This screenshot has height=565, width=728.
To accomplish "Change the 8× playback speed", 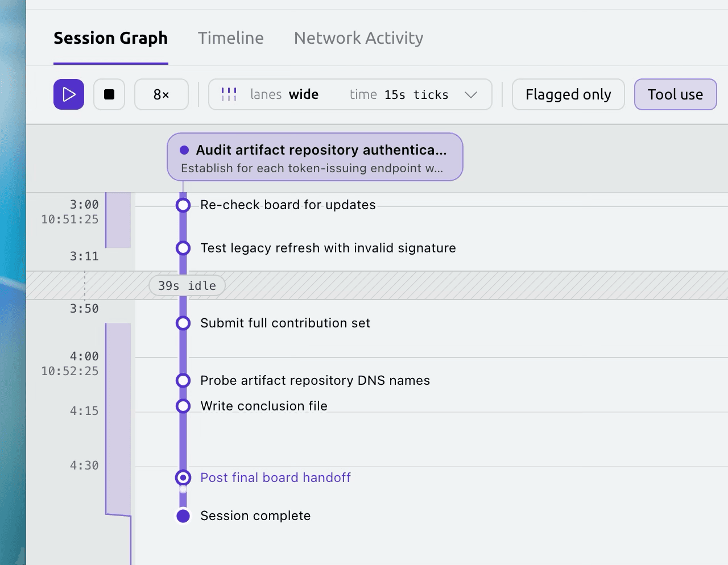I will pyautogui.click(x=162, y=94).
